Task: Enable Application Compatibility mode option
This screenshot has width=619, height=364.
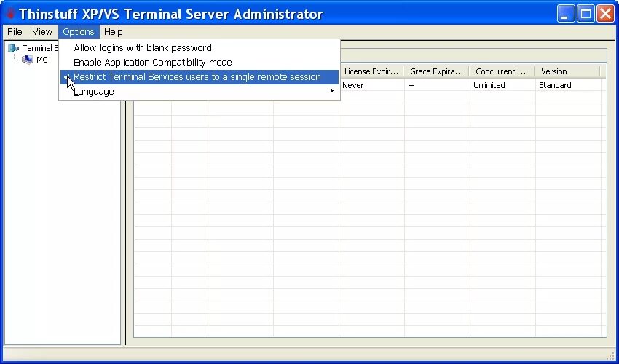Action: tap(200, 63)
